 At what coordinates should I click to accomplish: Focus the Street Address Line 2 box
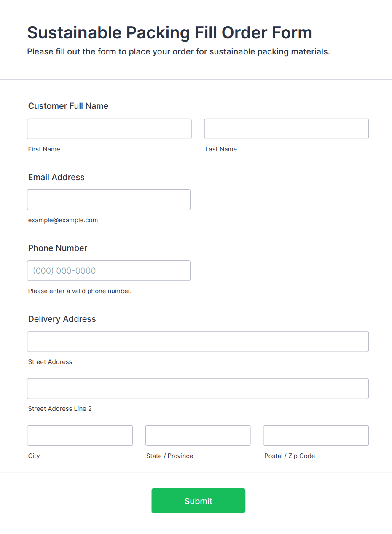tap(198, 388)
